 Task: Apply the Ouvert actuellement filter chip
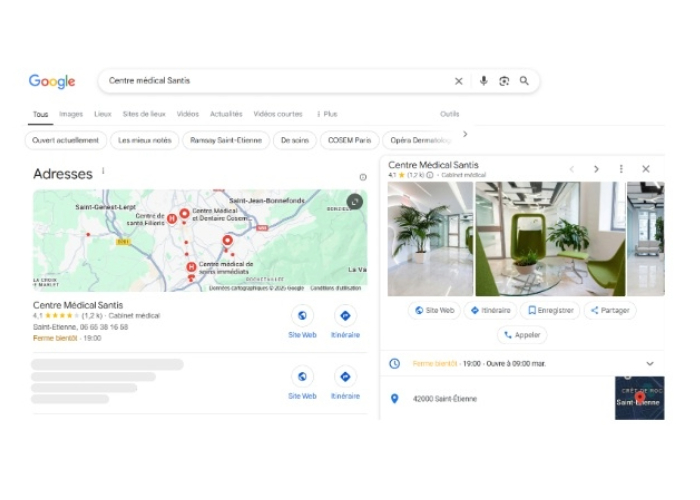(x=66, y=140)
